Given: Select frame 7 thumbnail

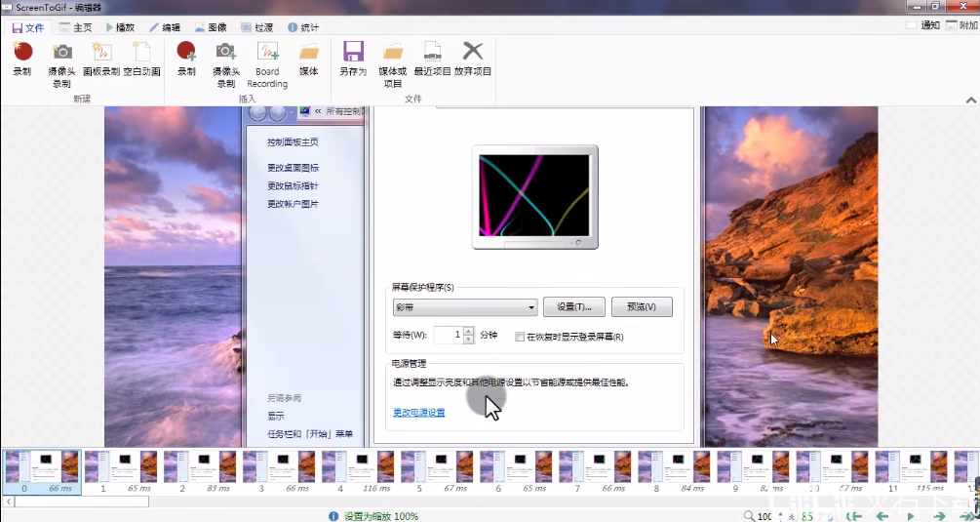Looking at the screenshot, I should pyautogui.click(x=595, y=472).
